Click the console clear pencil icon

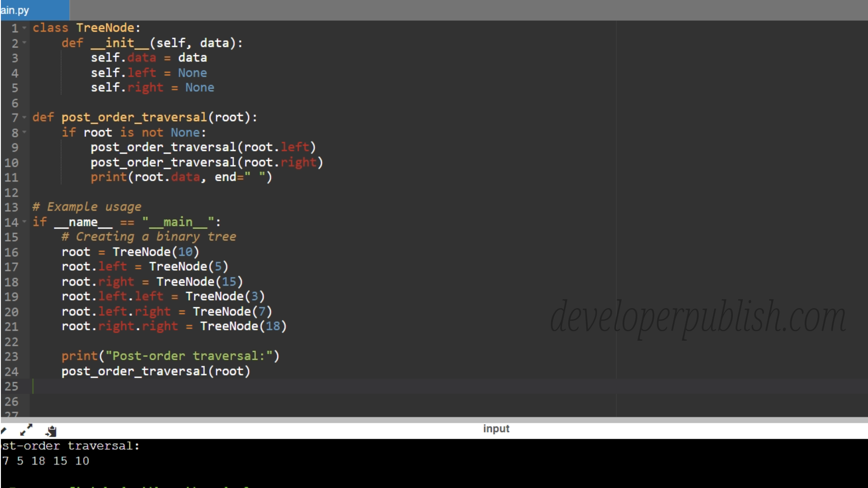4,430
